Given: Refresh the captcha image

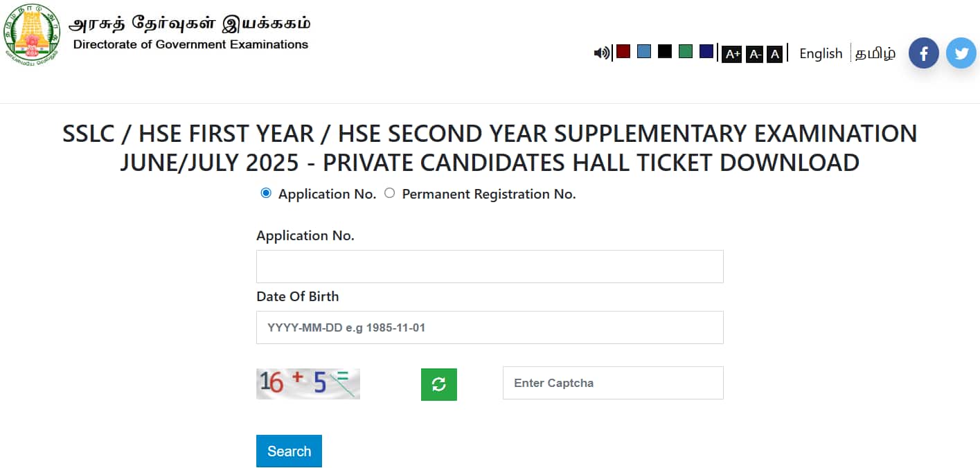Looking at the screenshot, I should [x=438, y=384].
